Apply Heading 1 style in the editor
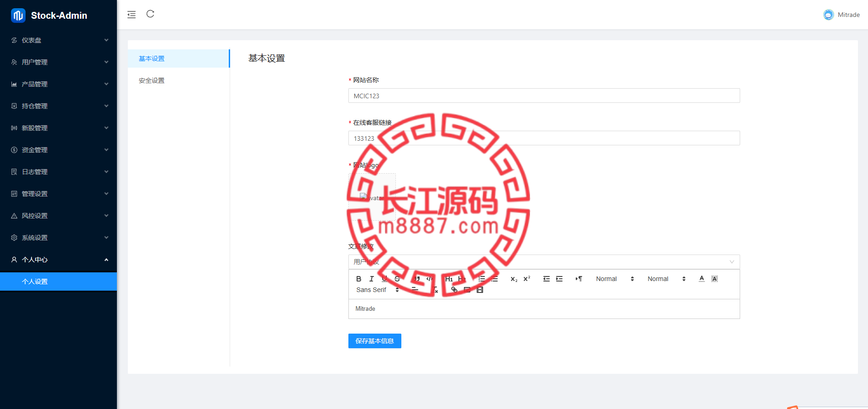Viewport: 868px width, 409px height. pyautogui.click(x=449, y=279)
